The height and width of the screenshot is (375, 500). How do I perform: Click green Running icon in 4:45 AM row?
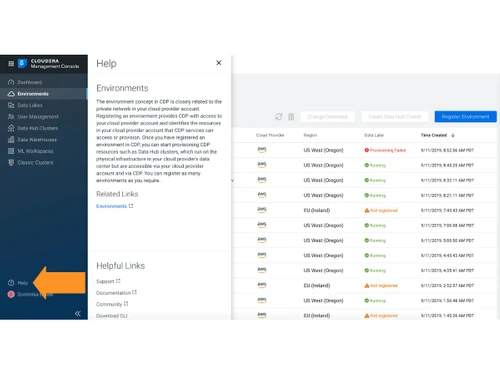pyautogui.click(x=367, y=256)
